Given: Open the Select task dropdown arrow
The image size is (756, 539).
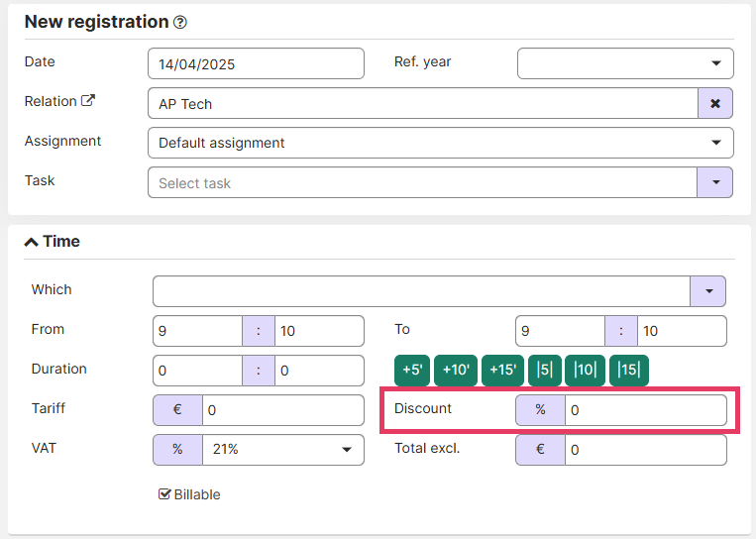Looking at the screenshot, I should click(x=715, y=182).
